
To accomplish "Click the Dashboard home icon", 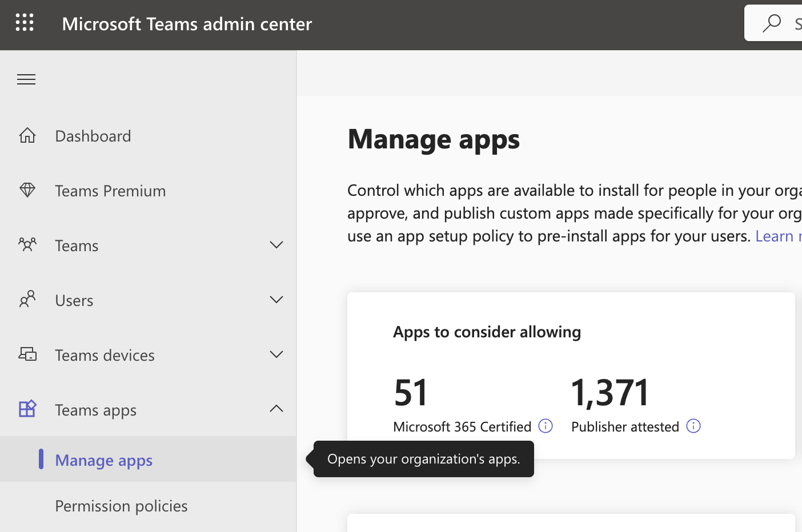I will point(27,135).
